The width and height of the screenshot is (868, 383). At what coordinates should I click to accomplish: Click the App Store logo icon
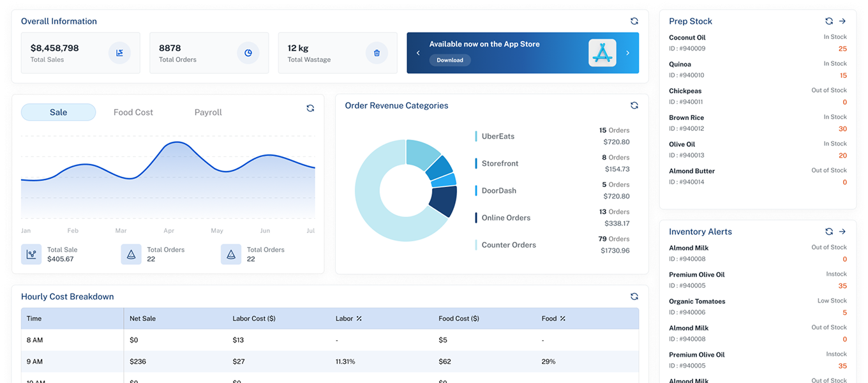coord(602,53)
